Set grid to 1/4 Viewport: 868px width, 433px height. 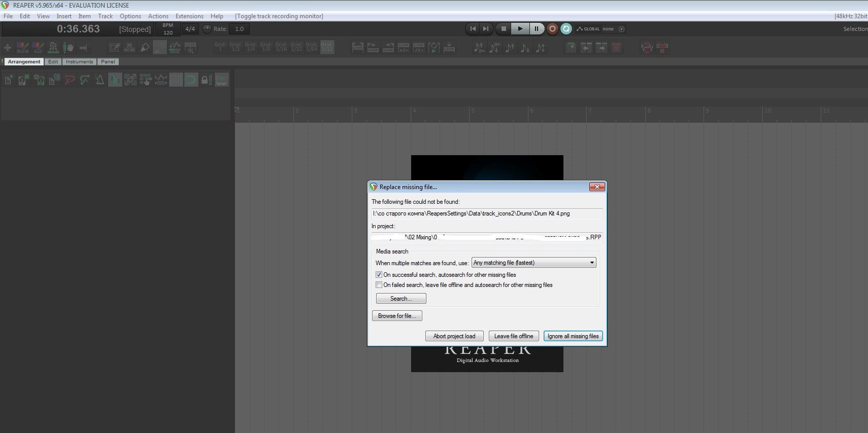[x=251, y=47]
